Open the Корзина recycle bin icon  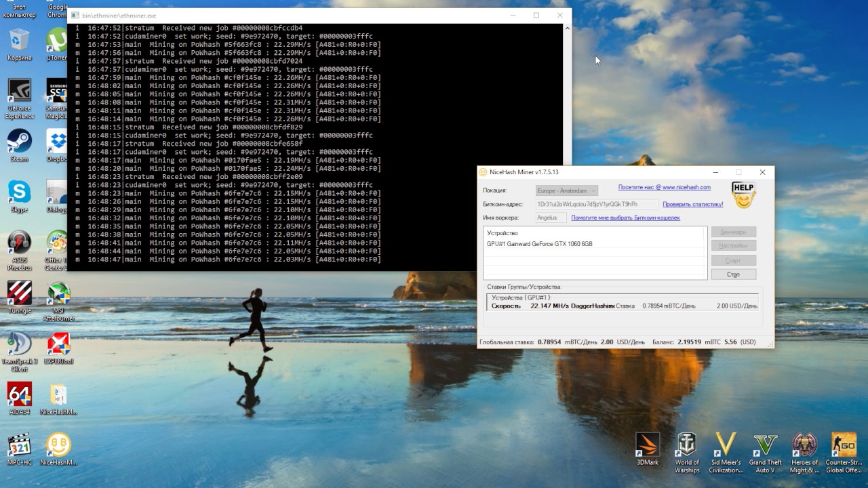click(x=20, y=44)
